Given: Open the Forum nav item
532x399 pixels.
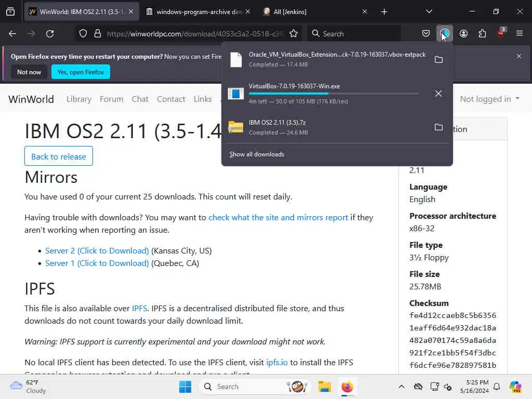Looking at the screenshot, I should click(111, 99).
